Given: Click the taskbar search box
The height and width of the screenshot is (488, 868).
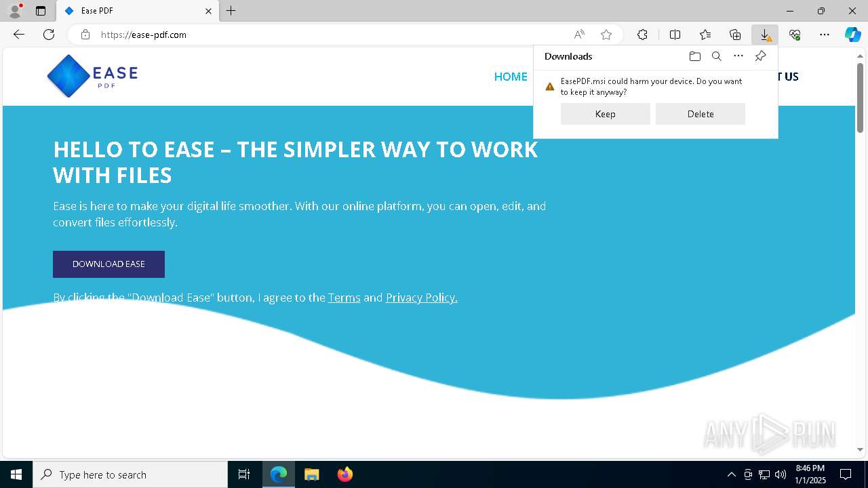Looking at the screenshot, I should click(x=130, y=474).
